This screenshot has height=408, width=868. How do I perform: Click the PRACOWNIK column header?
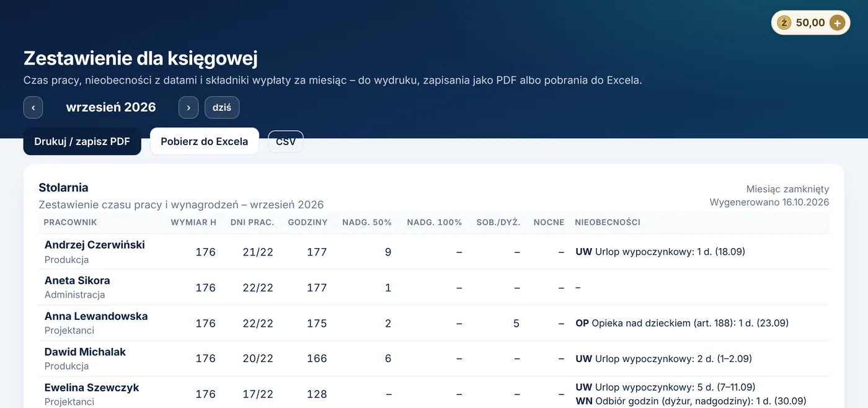click(x=70, y=222)
